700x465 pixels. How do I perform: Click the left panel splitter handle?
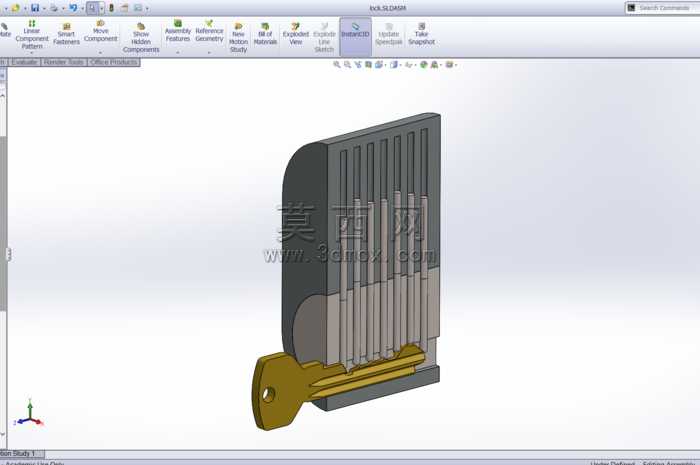[8, 255]
